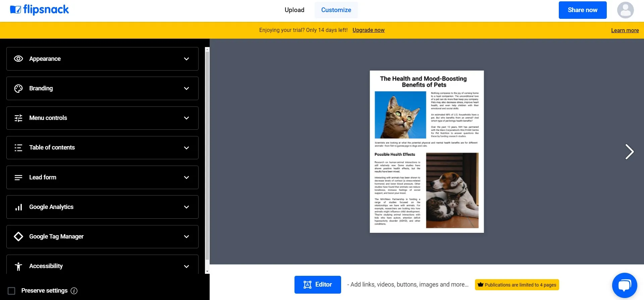644x300 pixels.
Task: Click the Table of contents list icon
Action: click(18, 147)
